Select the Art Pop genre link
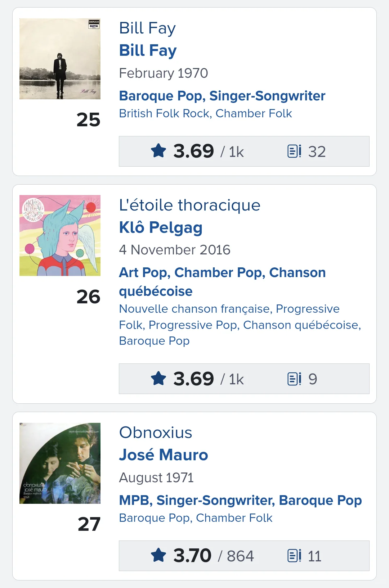This screenshot has width=389, height=588. click(x=144, y=272)
